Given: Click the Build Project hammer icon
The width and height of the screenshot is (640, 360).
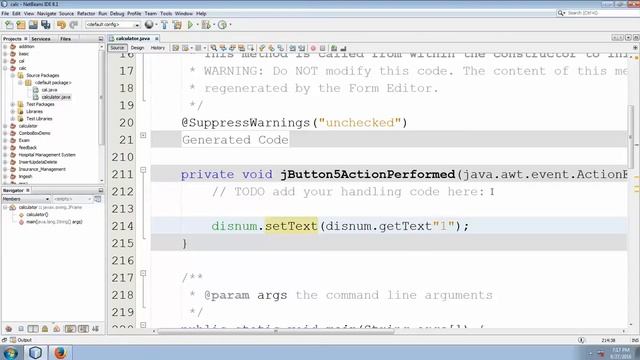Looking at the screenshot, I should pyautogui.click(x=164, y=25).
